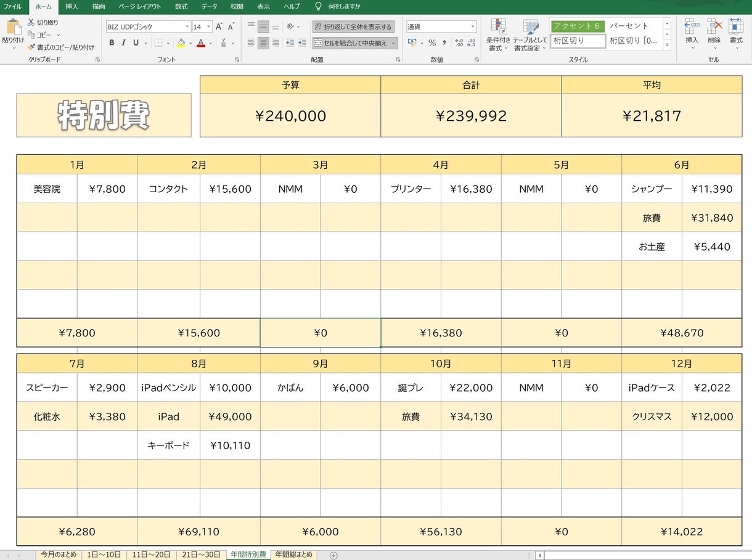Apply percent style with % icon
This screenshot has width=752, height=560.
click(x=432, y=43)
